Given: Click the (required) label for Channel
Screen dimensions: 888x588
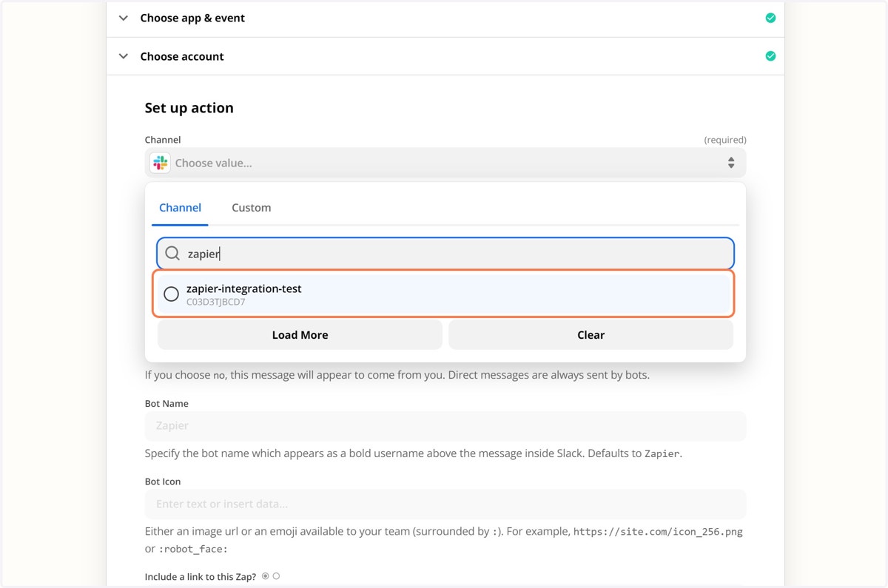Looking at the screenshot, I should (x=724, y=140).
